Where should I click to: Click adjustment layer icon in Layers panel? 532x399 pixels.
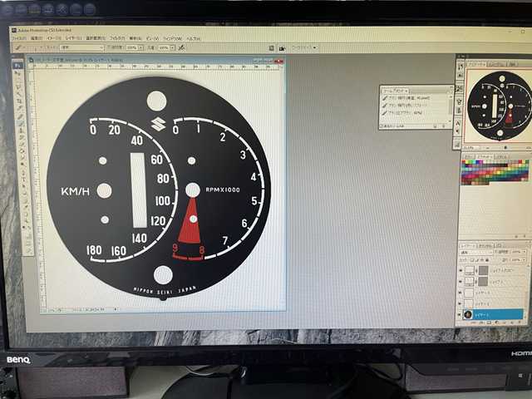(x=497, y=323)
